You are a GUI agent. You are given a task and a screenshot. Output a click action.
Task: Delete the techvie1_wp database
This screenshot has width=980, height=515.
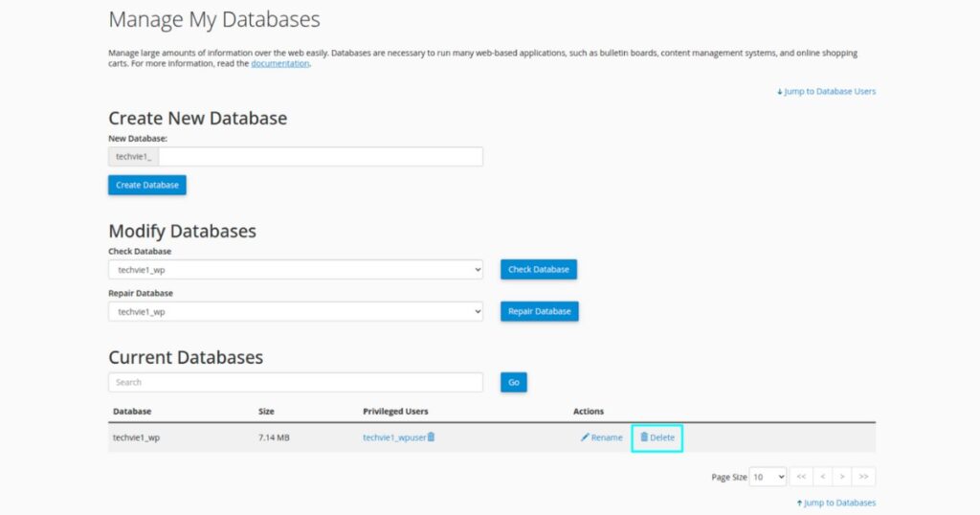pos(657,437)
